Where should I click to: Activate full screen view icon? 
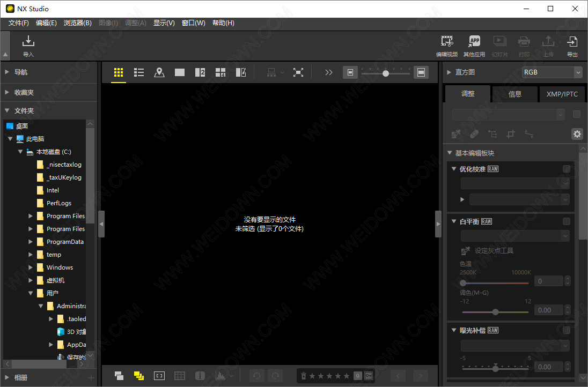point(298,72)
